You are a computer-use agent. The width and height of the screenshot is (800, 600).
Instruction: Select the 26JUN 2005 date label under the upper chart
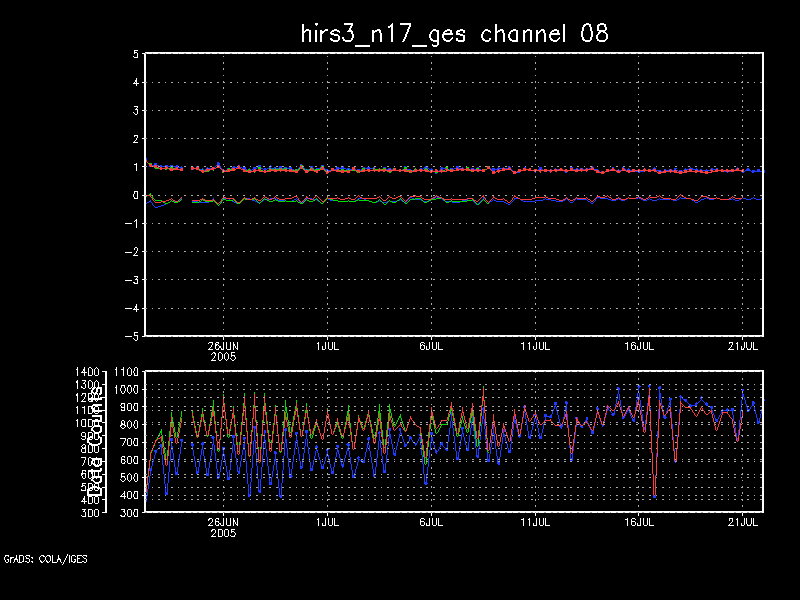(222, 350)
